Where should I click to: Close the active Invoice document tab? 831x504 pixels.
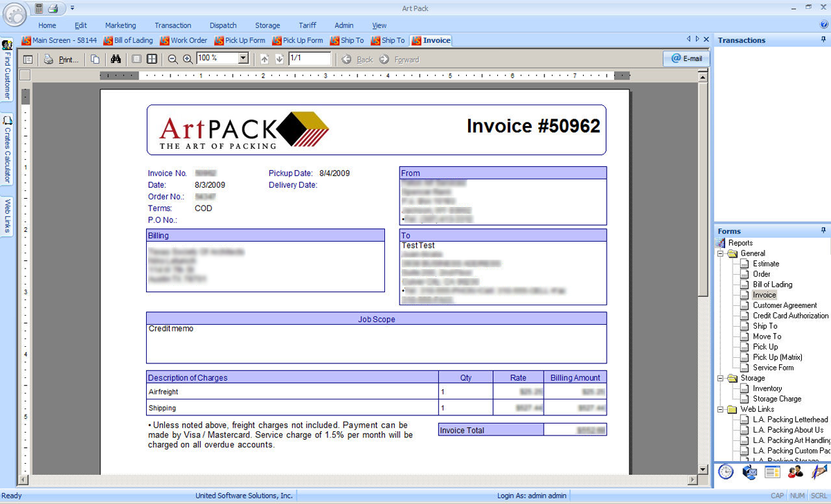706,39
